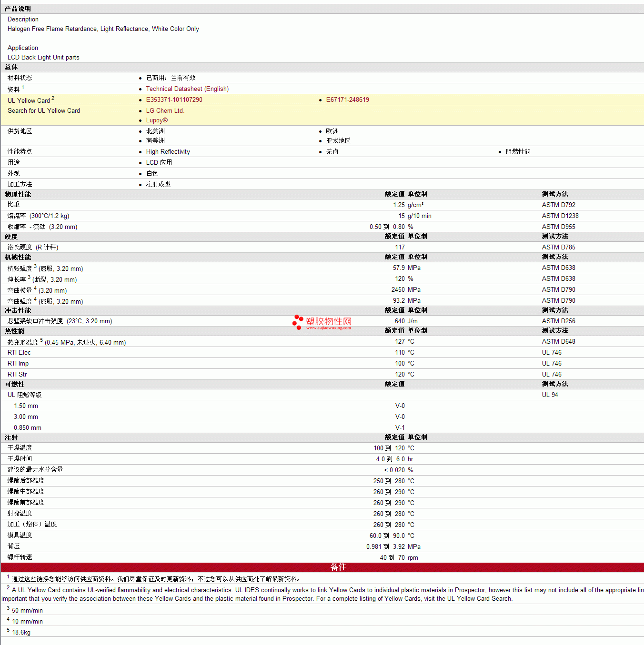This screenshot has width=644, height=645.
Task: Click the '3.00 mm' thickness row
Action: point(26,417)
